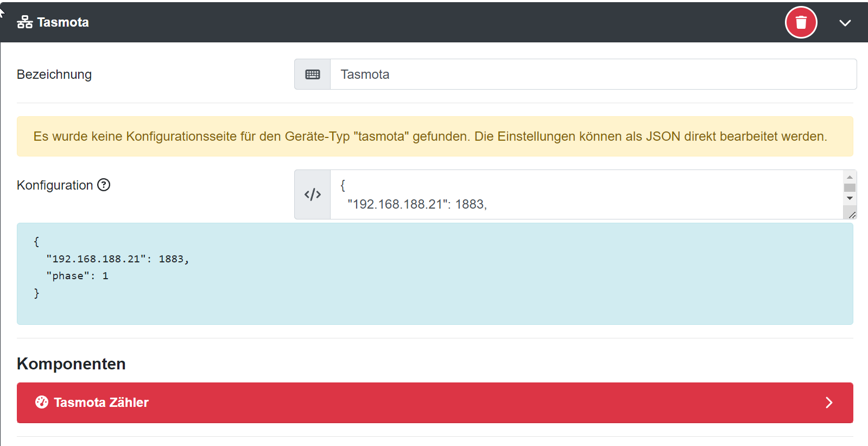Image resolution: width=868 pixels, height=446 pixels.
Task: Click the textarea scrollbar thumb
Action: click(850, 187)
